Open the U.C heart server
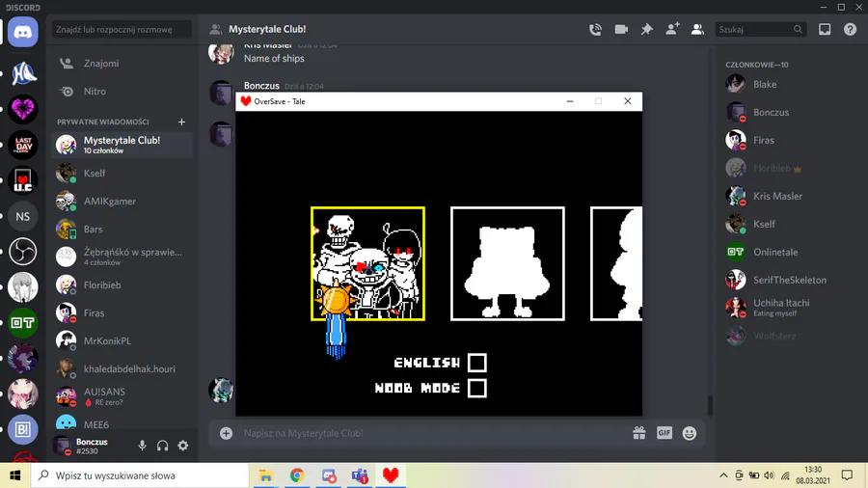The width and height of the screenshot is (868, 488). [x=23, y=180]
